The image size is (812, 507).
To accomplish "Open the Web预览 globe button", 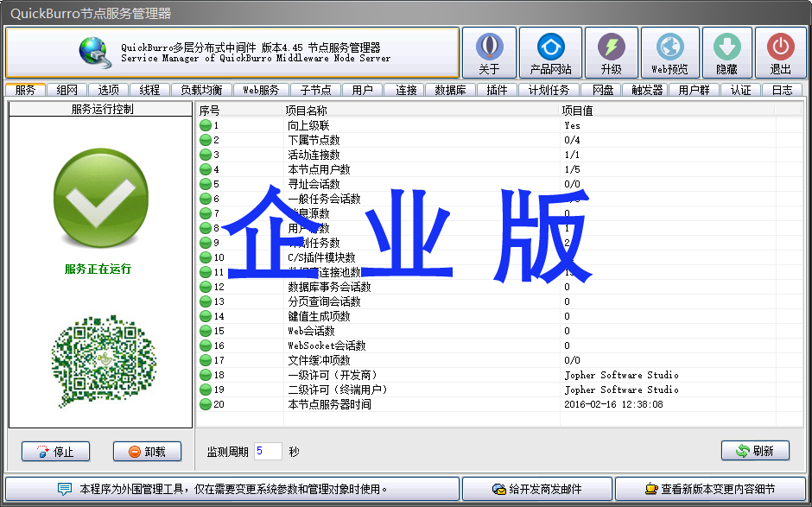I will point(670,53).
